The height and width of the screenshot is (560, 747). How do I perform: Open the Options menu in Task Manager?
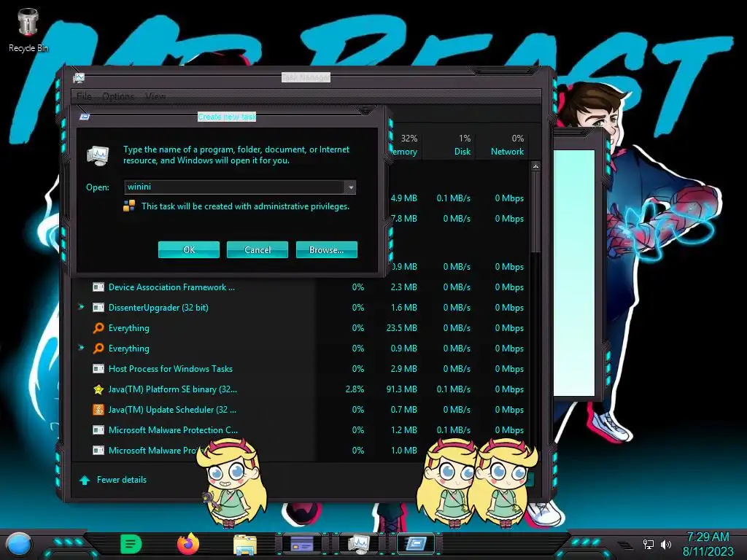pos(118,96)
